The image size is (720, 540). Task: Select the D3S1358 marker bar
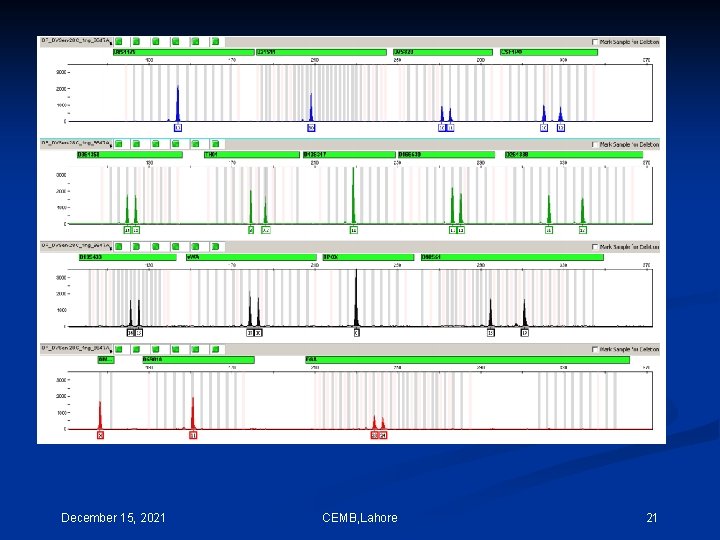coord(129,155)
